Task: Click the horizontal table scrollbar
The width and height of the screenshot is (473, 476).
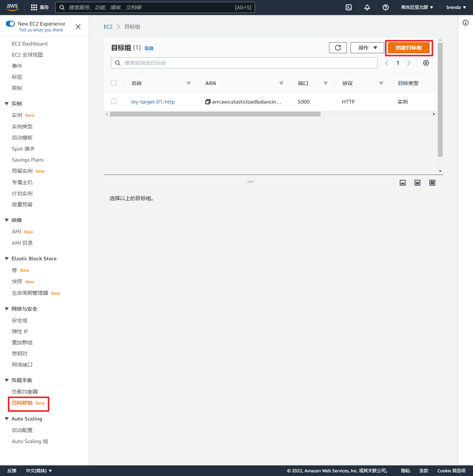Action: tap(215, 114)
